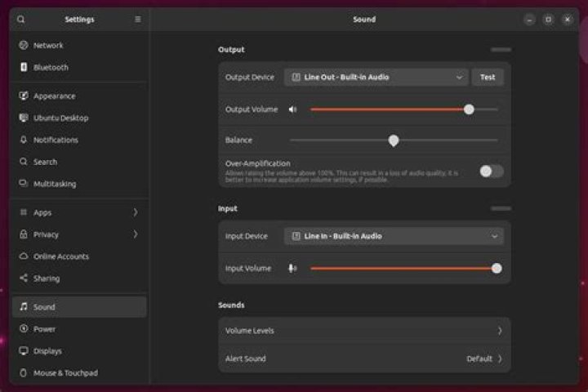The image size is (588, 392).
Task: Click the Mouse & Touchpad icon
Action: click(24, 373)
